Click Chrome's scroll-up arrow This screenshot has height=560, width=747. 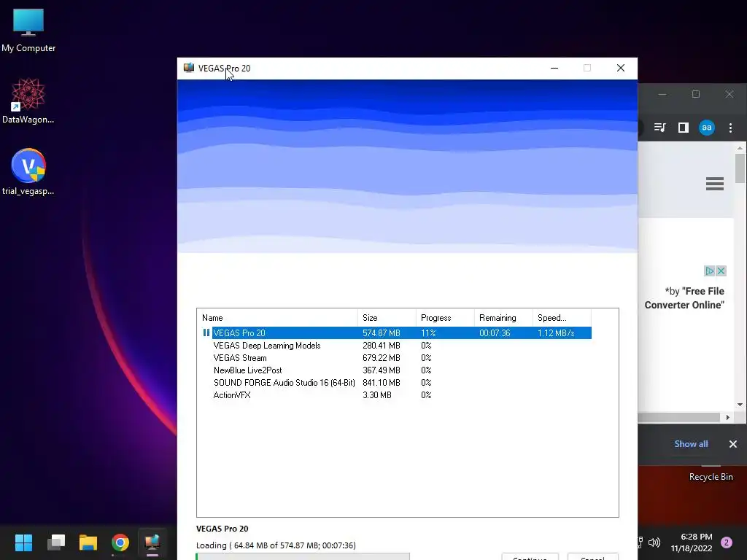coord(740,148)
